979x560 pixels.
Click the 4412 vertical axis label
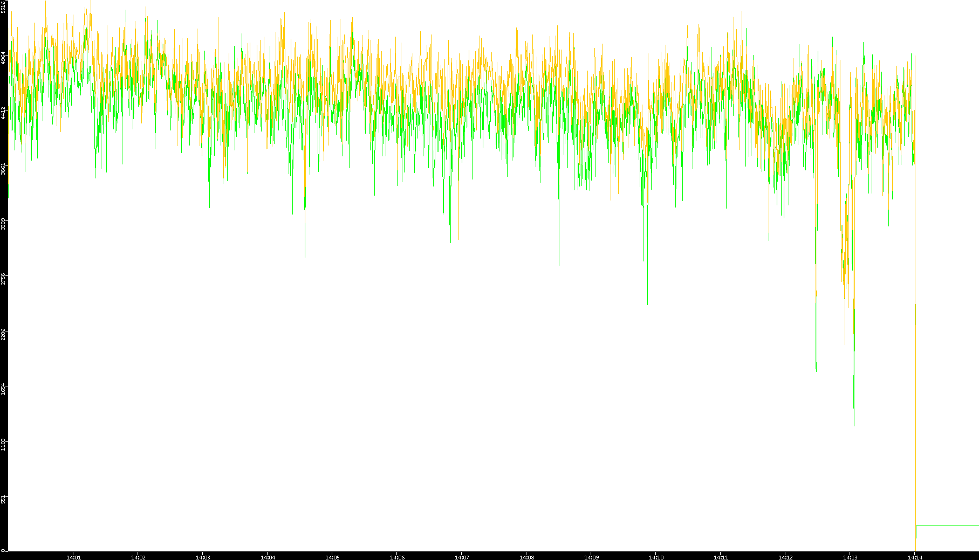[x=3, y=113]
